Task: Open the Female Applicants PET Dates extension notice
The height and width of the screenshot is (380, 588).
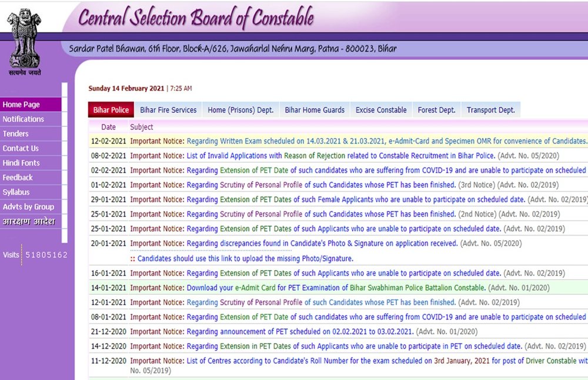Action: (356, 200)
